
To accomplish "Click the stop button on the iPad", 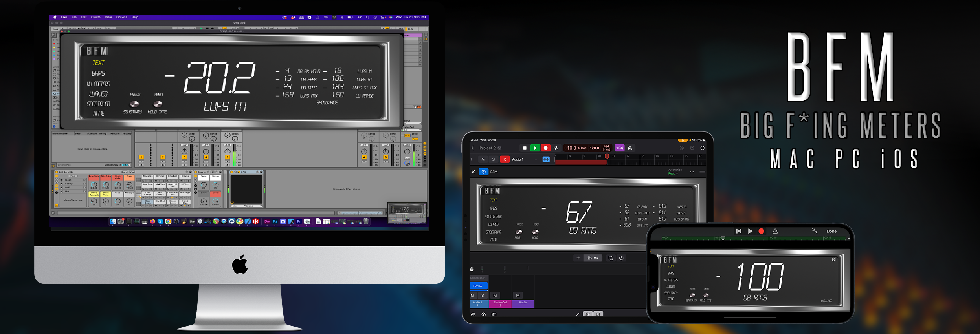I will click(x=525, y=148).
